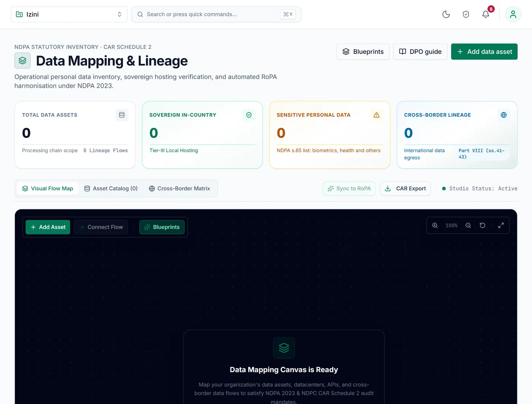Viewport: 532px width, 404px height.
Task: Open Blueprints on the canvas toolbar
Action: 162,227
